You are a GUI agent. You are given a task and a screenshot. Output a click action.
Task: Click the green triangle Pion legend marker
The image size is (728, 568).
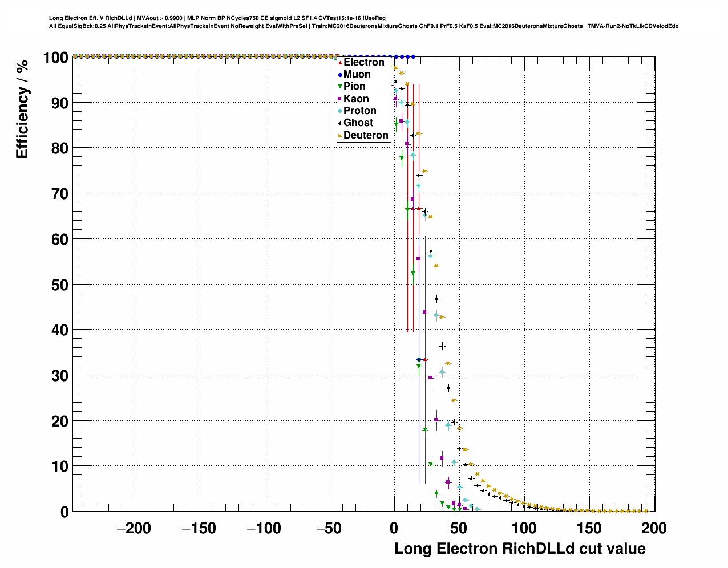click(x=340, y=87)
